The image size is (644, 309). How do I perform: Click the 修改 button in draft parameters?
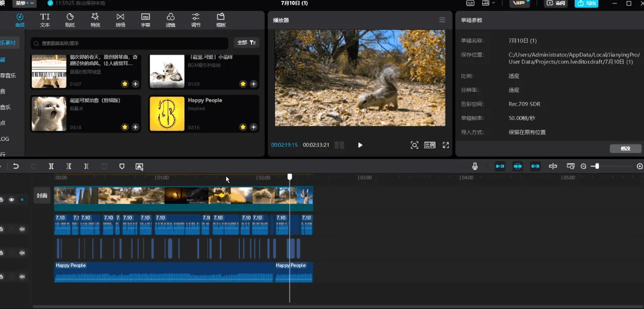625,149
